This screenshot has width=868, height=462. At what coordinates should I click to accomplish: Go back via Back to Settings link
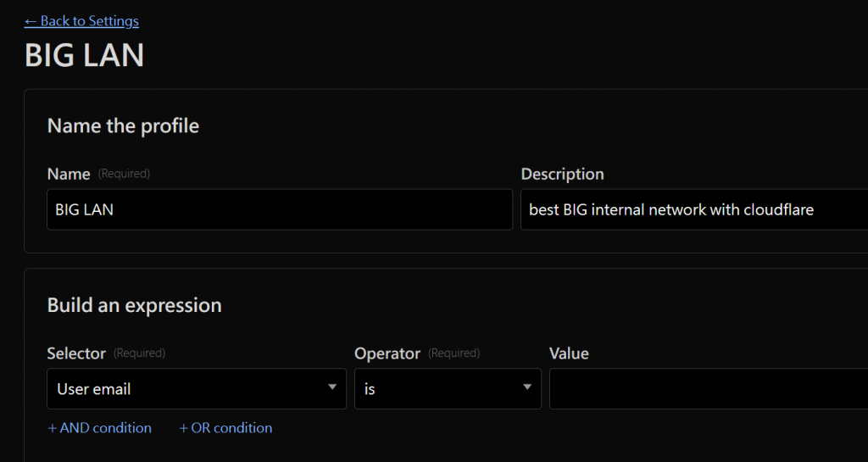[x=81, y=21]
